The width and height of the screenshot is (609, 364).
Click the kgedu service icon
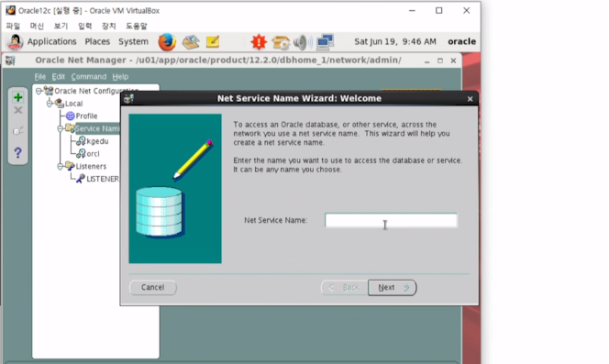(x=81, y=141)
